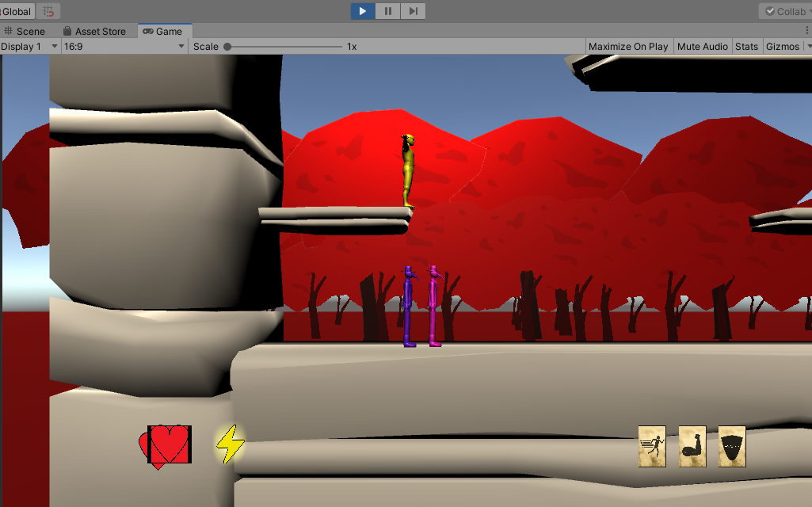
Task: Toggle the Stats overlay
Action: pos(746,47)
